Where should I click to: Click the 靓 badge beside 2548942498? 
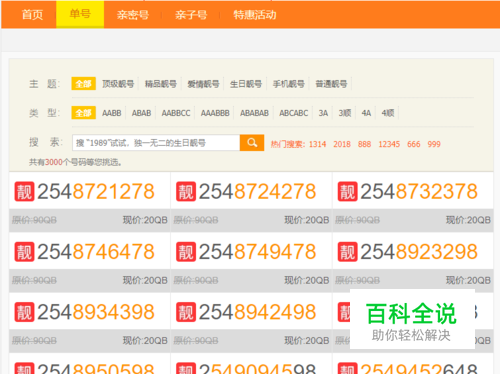coord(186,312)
